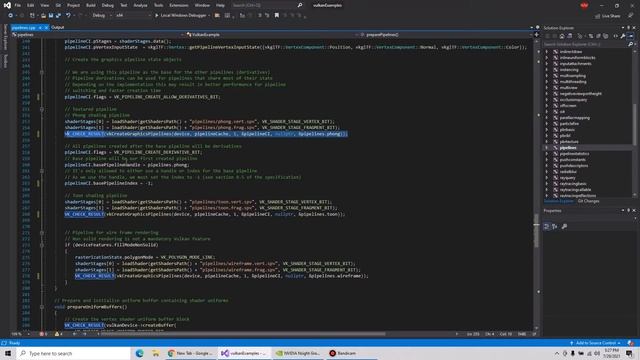Screen dimensions: 640x360
Task: Switch to NVIDIA Nsight taskbar button
Action: click(x=298, y=353)
